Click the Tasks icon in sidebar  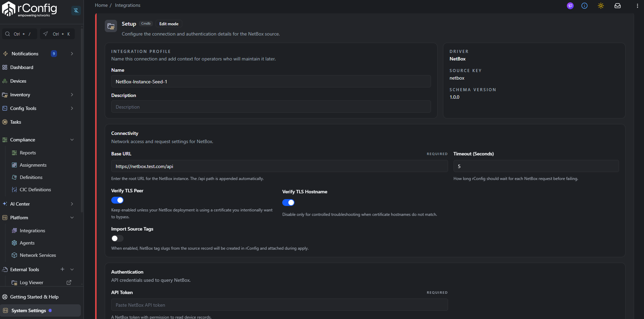[x=5, y=122]
